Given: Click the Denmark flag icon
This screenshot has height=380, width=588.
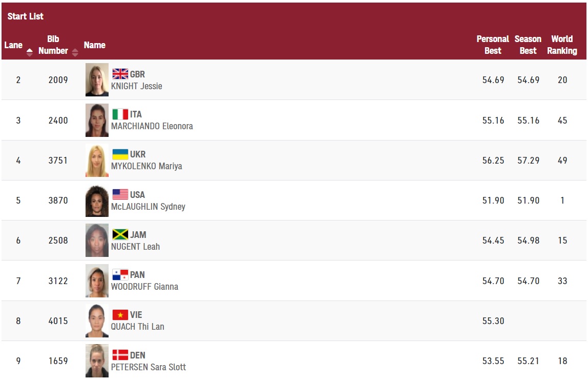Looking at the screenshot, I should pyautogui.click(x=120, y=355).
